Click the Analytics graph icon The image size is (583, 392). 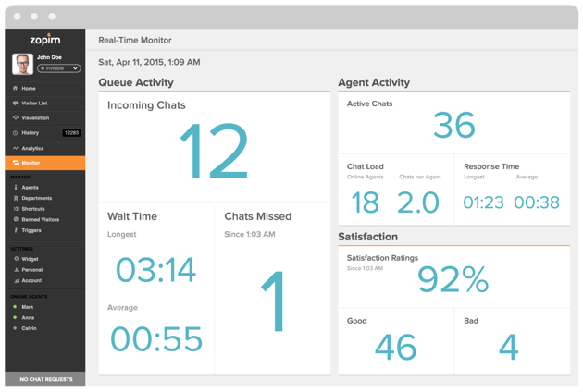pos(15,148)
